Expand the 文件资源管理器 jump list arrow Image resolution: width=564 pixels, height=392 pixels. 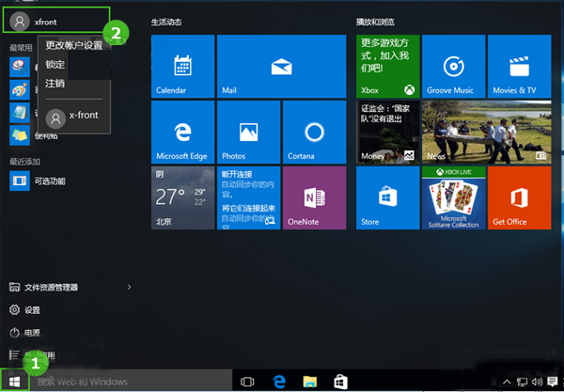(129, 288)
